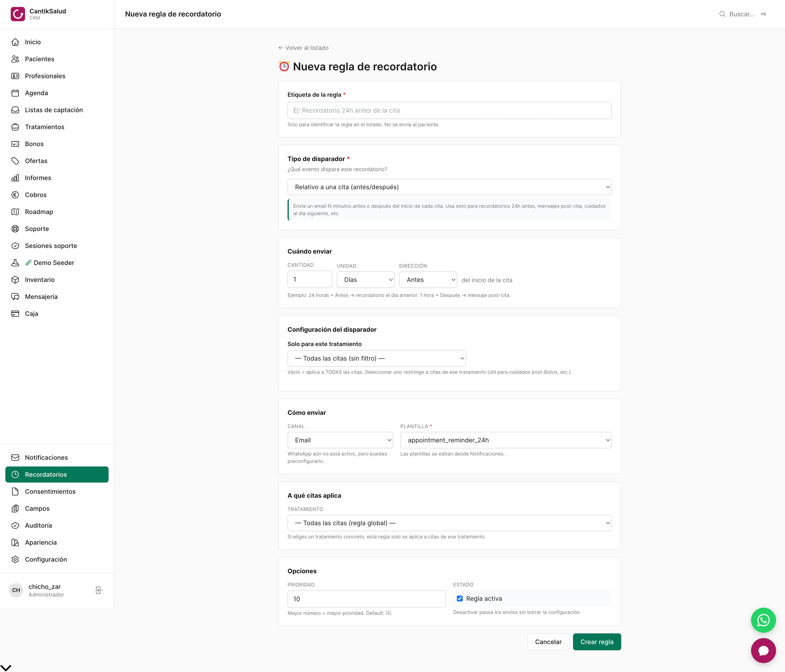Viewport: 785px width, 672px height.
Task: Uncheck the Regla activa checkbox
Action: point(460,598)
